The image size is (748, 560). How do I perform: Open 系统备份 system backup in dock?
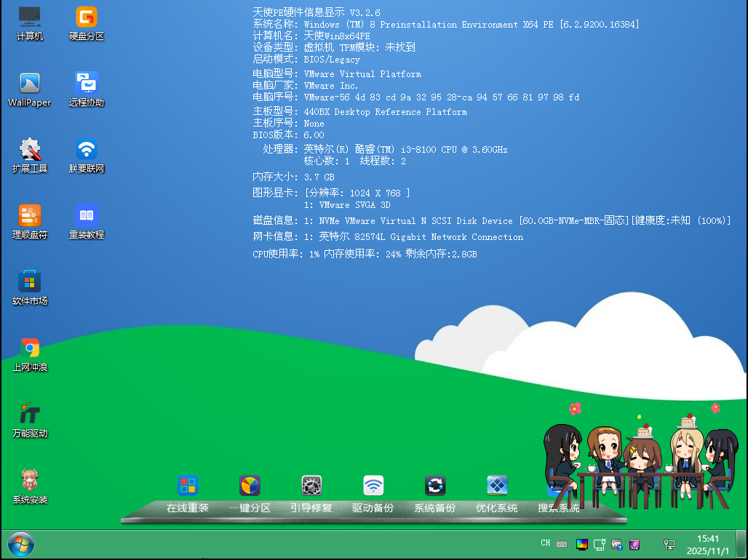(x=435, y=487)
